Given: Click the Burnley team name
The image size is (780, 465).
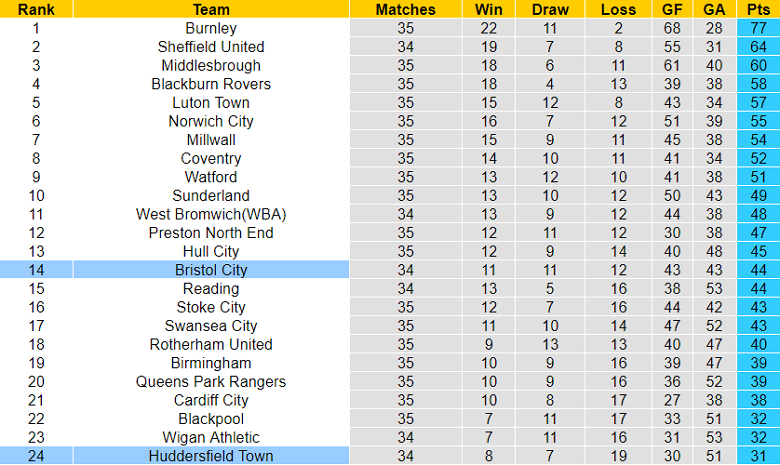Looking at the screenshot, I should (x=211, y=28).
